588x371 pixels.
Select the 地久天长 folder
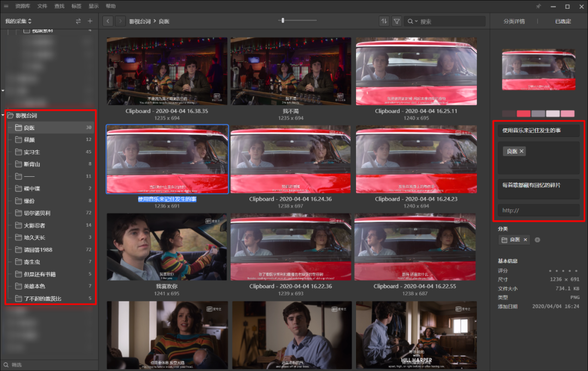(50, 237)
